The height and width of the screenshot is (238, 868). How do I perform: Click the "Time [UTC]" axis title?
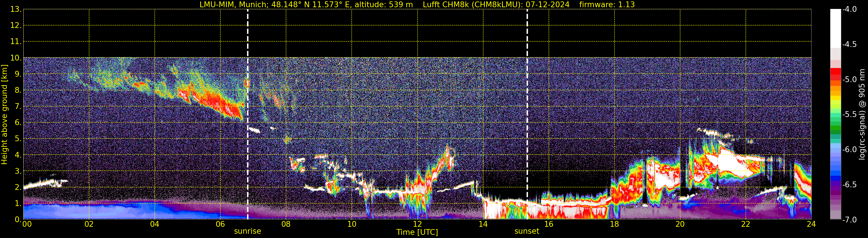click(417, 232)
